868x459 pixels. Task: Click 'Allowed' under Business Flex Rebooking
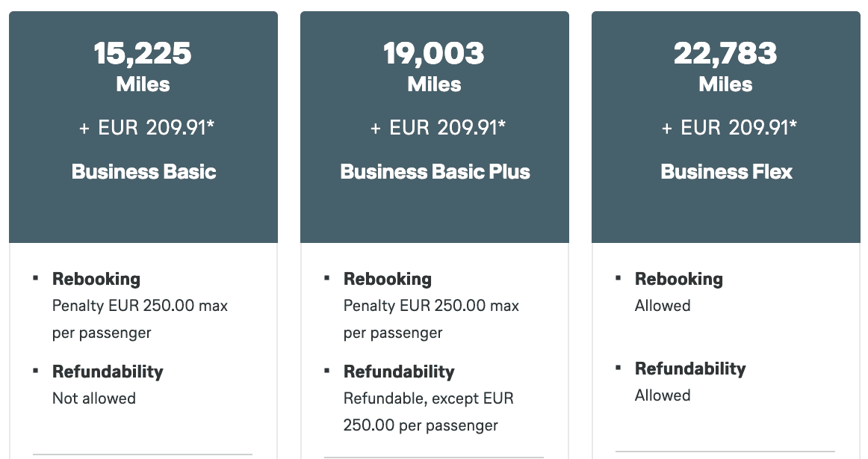663,306
